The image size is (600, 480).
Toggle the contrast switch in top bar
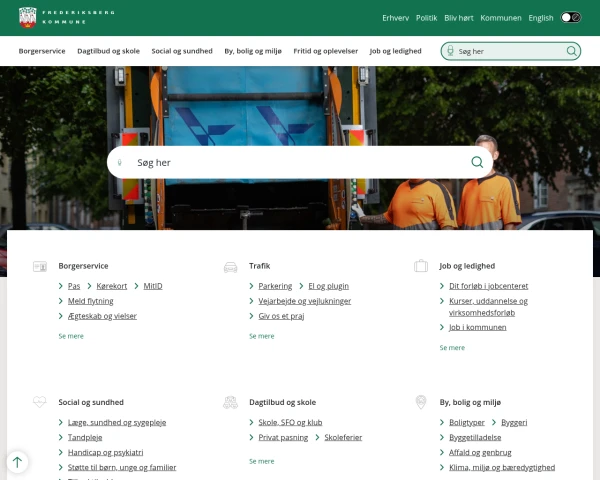[571, 18]
